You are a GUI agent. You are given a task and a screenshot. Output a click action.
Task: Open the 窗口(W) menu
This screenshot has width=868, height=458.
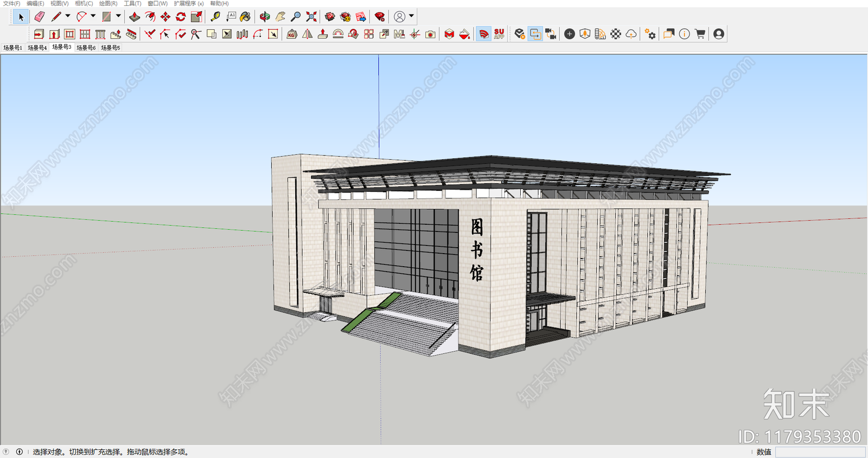pyautogui.click(x=158, y=4)
